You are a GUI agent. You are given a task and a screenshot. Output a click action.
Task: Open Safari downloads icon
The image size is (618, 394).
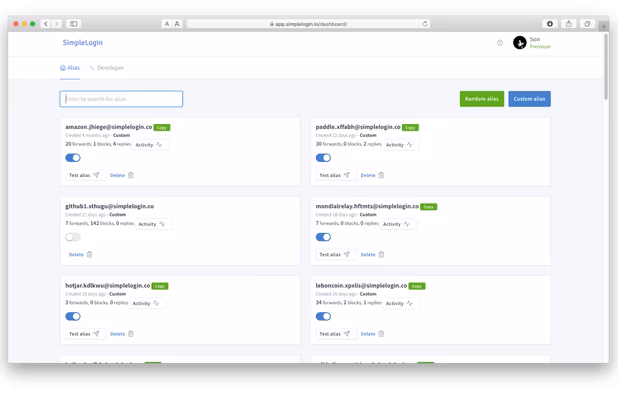pos(550,24)
